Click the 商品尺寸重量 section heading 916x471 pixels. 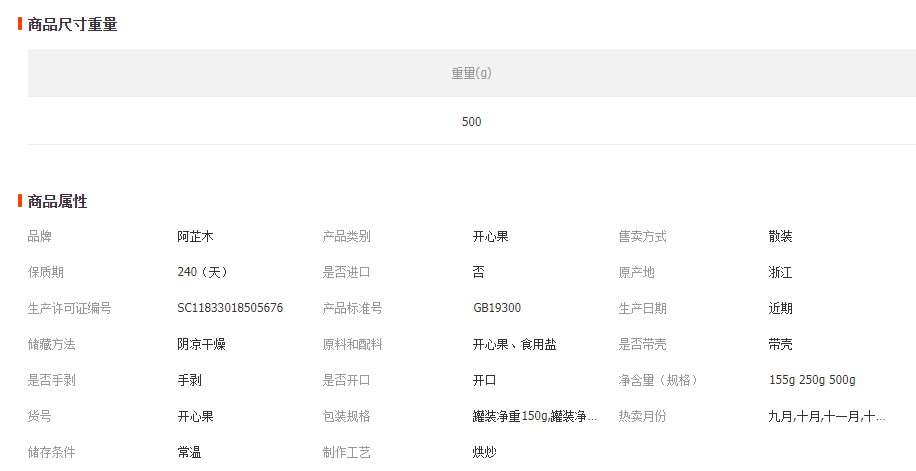[x=72, y=25]
